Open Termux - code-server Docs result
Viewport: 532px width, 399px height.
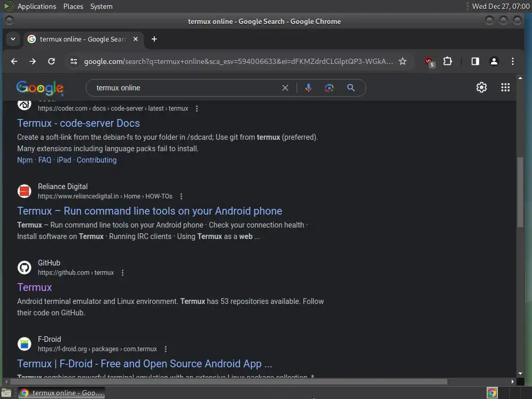point(78,123)
